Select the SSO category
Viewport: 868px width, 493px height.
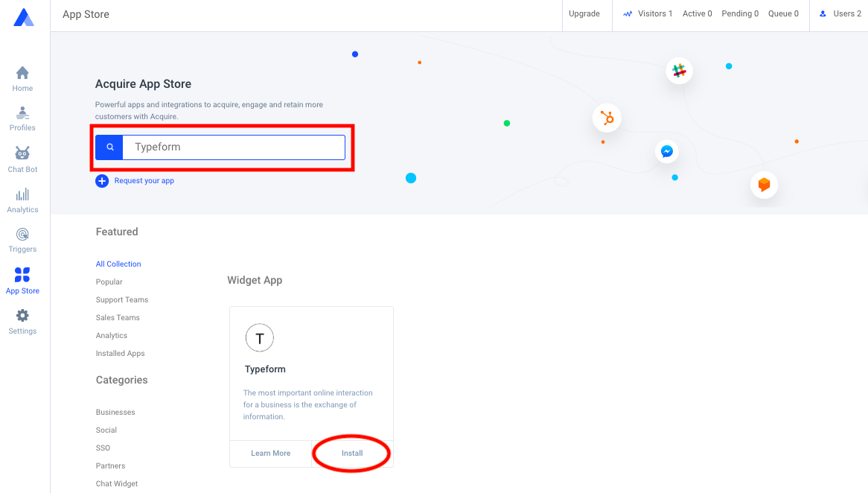(x=103, y=448)
